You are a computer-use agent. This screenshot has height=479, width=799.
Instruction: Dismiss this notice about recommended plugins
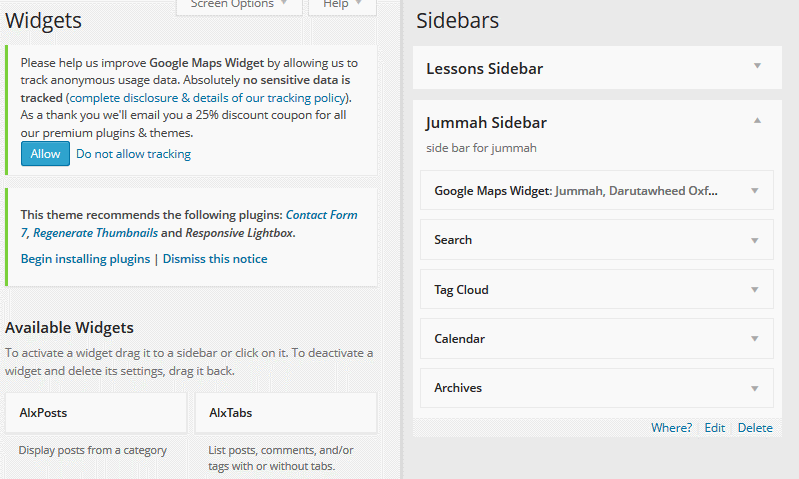pyautogui.click(x=215, y=259)
